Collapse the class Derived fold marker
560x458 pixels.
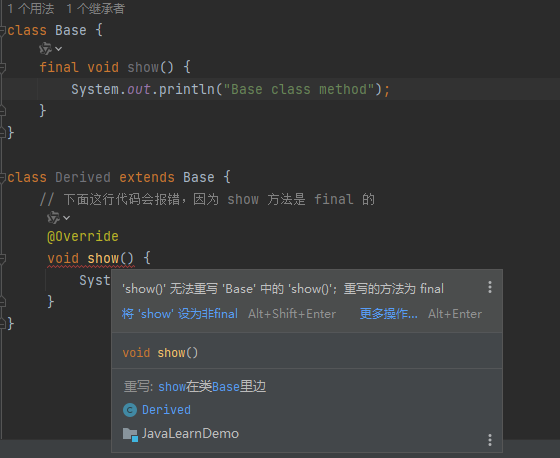click(2, 178)
